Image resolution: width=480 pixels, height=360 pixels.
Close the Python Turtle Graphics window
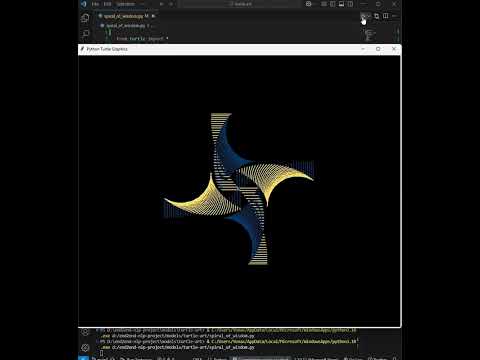[394, 49]
